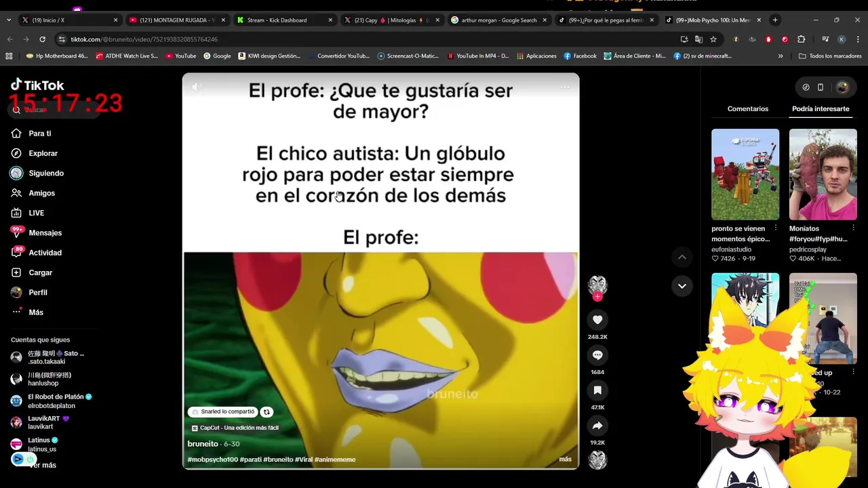
Task: Open the spinning sound disc avatar
Action: tap(597, 460)
